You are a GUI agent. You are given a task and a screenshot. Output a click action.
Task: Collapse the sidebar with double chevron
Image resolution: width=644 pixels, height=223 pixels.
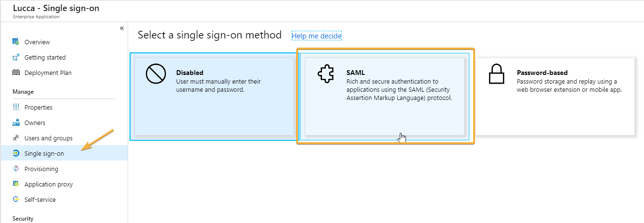(x=122, y=28)
